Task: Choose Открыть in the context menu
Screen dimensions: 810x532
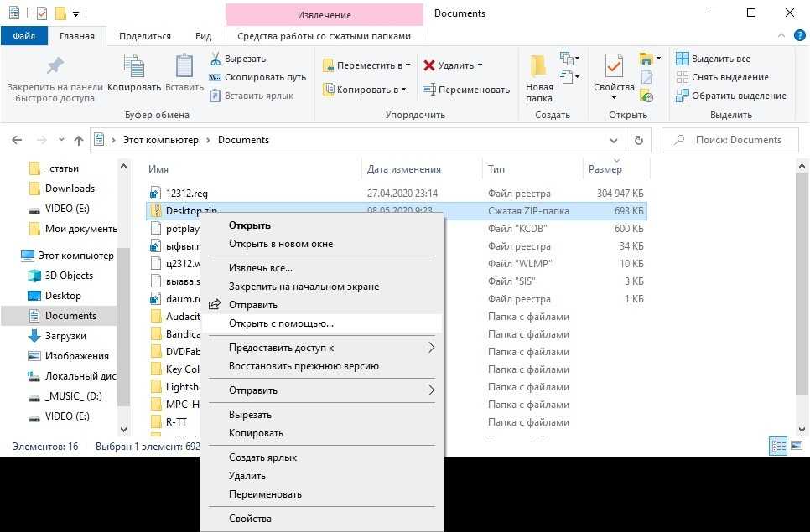Action: pos(321,225)
